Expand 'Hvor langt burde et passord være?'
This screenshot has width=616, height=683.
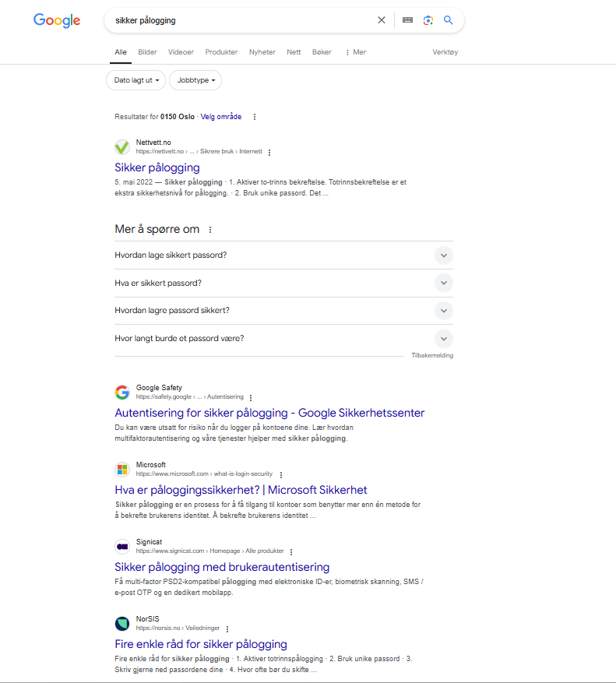(x=283, y=339)
